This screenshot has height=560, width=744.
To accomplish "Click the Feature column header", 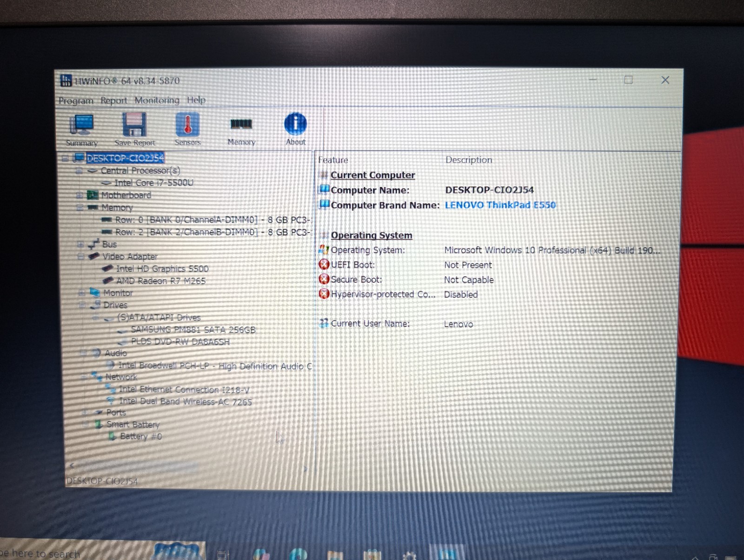I will click(x=333, y=160).
